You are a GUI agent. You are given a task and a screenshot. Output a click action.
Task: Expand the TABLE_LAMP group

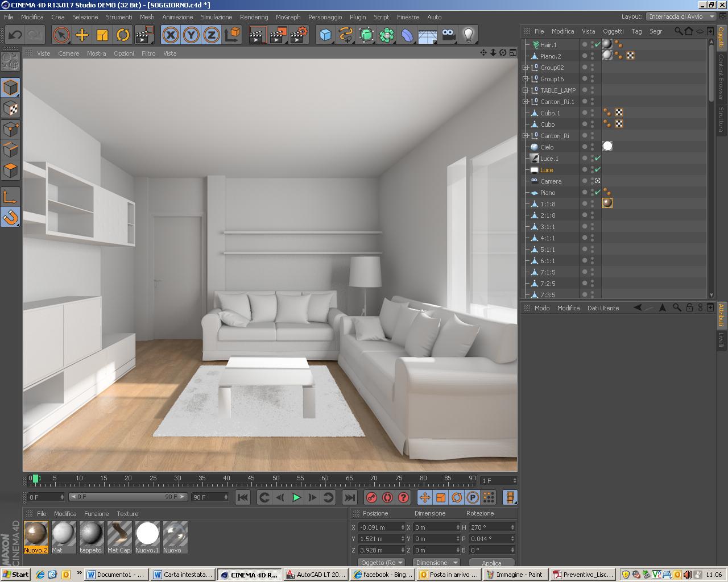click(x=526, y=90)
